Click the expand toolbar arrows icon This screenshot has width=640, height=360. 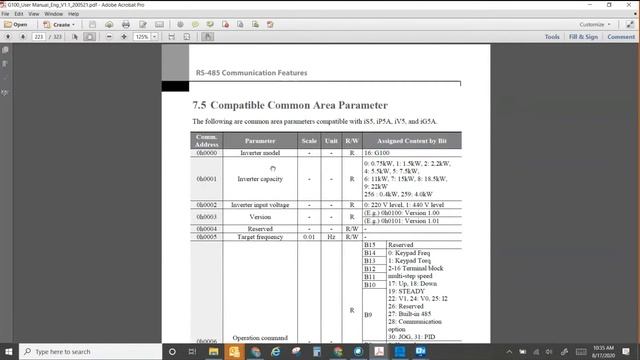pos(630,24)
